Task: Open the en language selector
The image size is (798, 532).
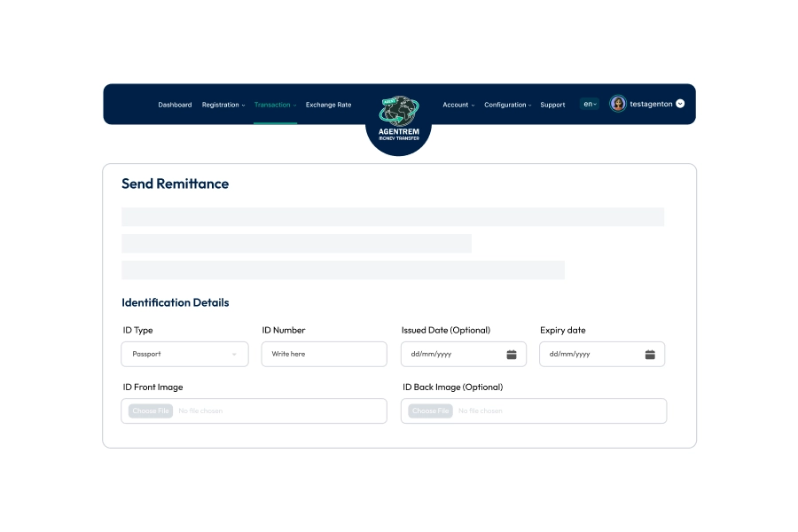Action: tap(590, 104)
